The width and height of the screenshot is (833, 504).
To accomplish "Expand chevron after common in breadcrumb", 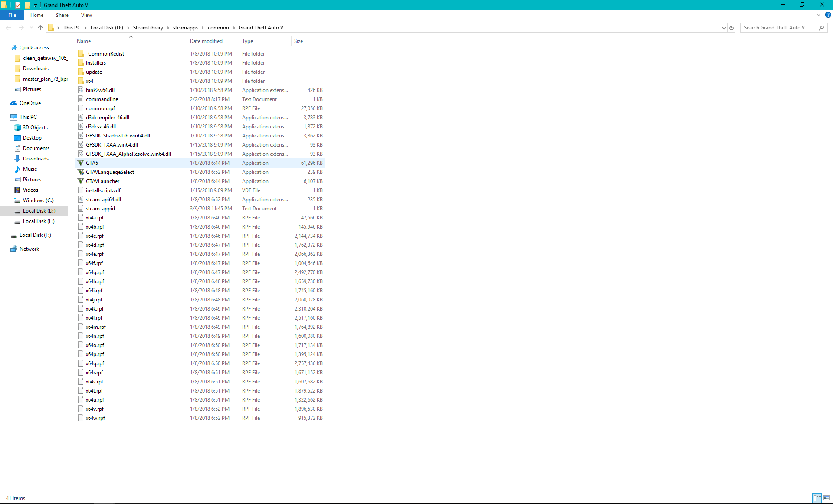I will coord(234,28).
